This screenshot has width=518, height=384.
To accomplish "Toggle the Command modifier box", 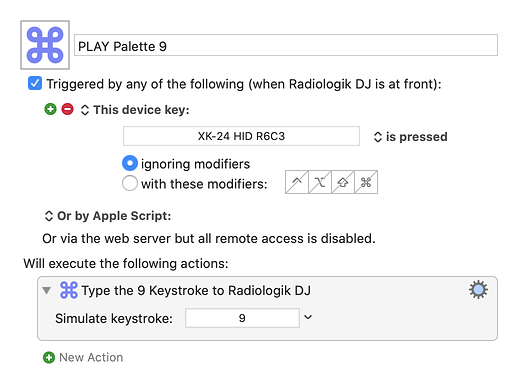I will [366, 182].
